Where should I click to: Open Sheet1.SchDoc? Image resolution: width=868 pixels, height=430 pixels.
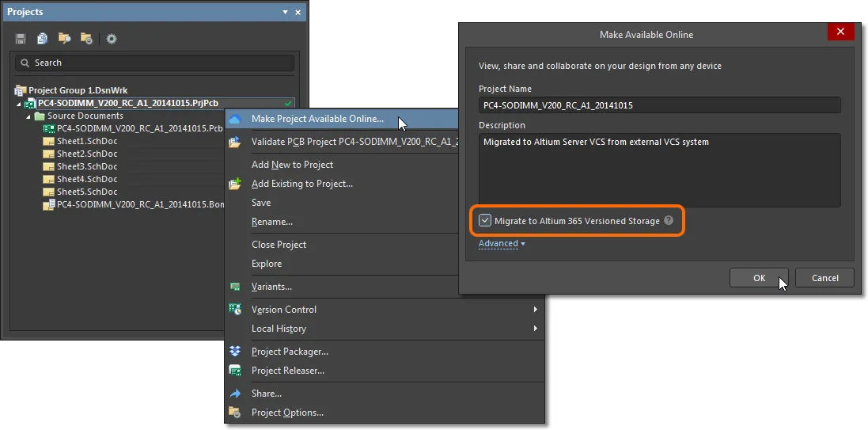87,141
